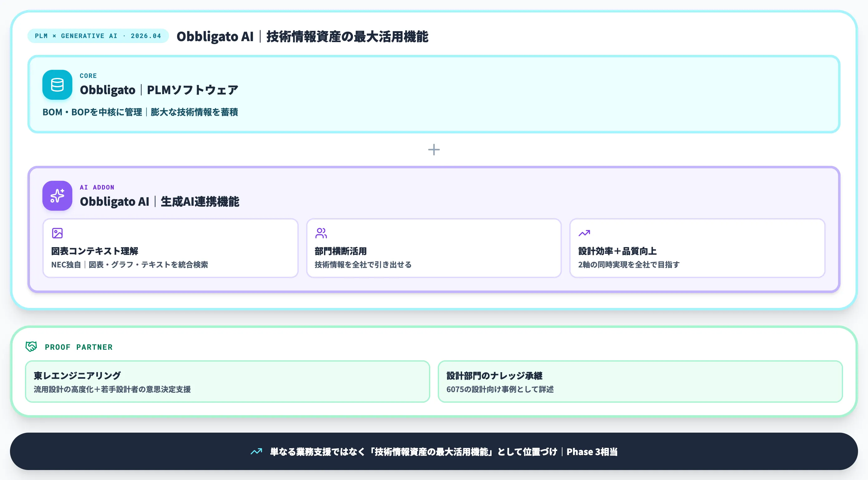
Task: Click the plus sign between the two panels
Action: (x=434, y=150)
